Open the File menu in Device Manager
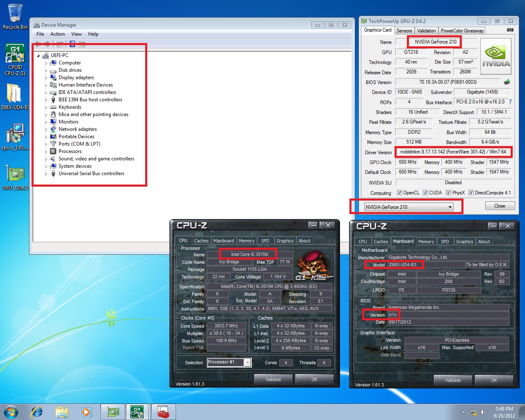The height and width of the screenshot is (420, 525). coord(40,34)
